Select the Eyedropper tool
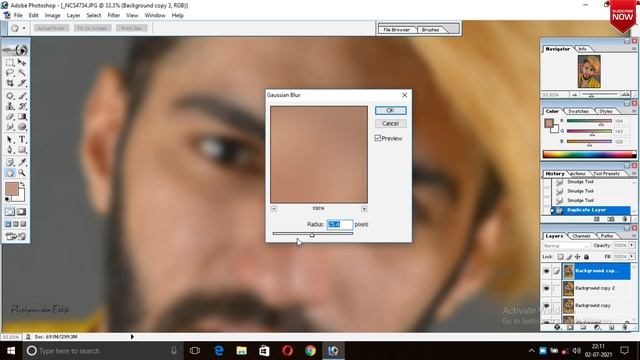Image resolution: width=640 pixels, height=360 pixels. [x=22, y=162]
